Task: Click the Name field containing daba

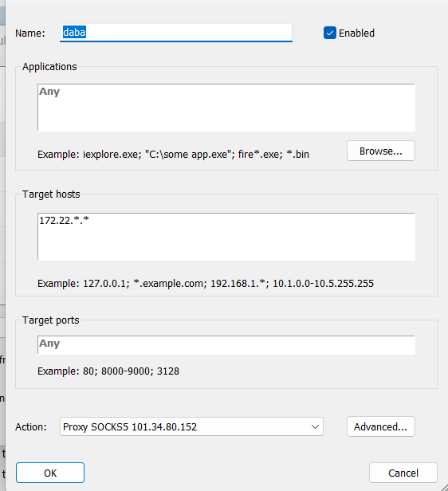Action: (176, 33)
